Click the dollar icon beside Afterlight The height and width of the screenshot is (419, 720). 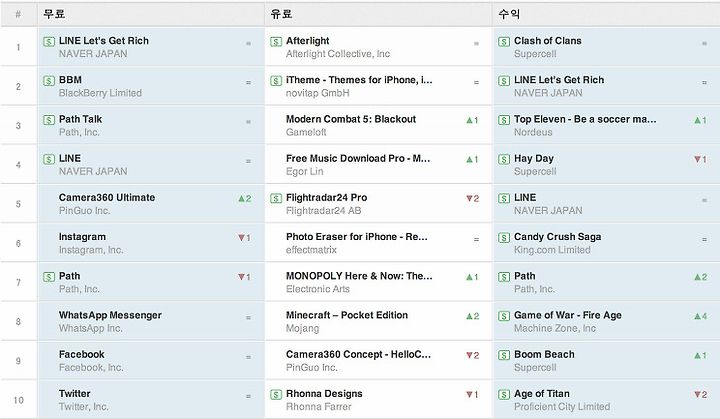[x=276, y=42]
